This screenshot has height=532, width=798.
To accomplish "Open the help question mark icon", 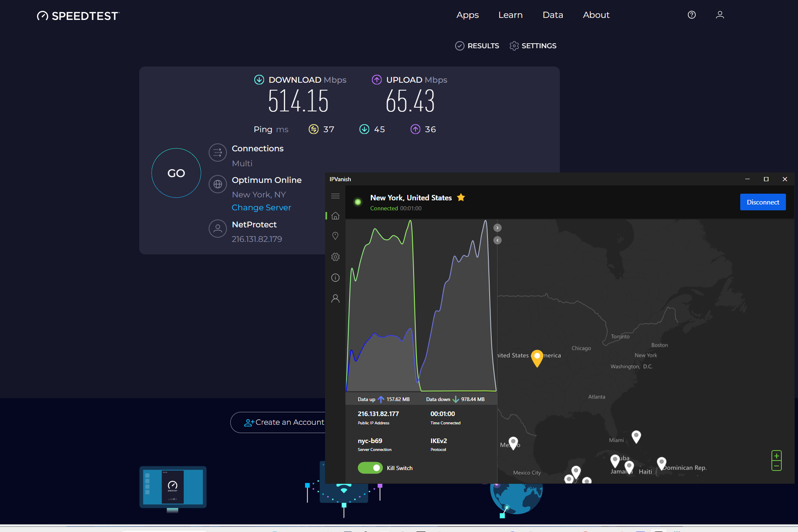I will [692, 15].
